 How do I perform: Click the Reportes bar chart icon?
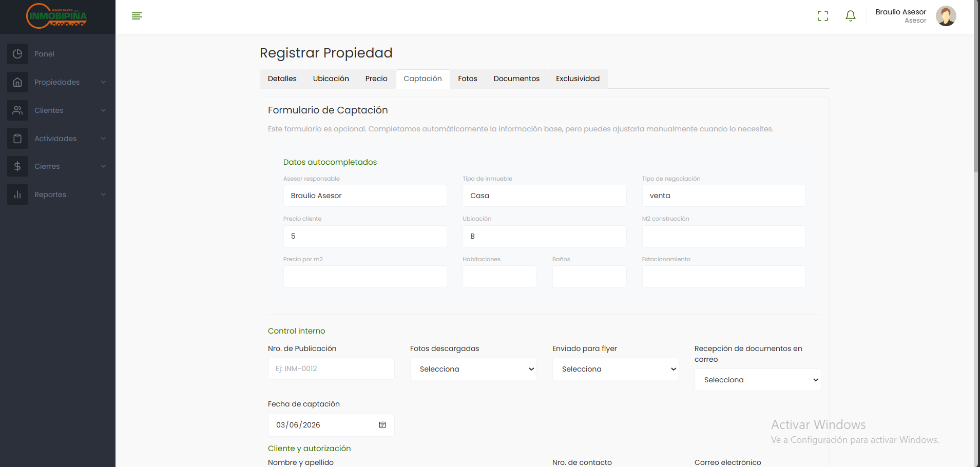pyautogui.click(x=17, y=194)
